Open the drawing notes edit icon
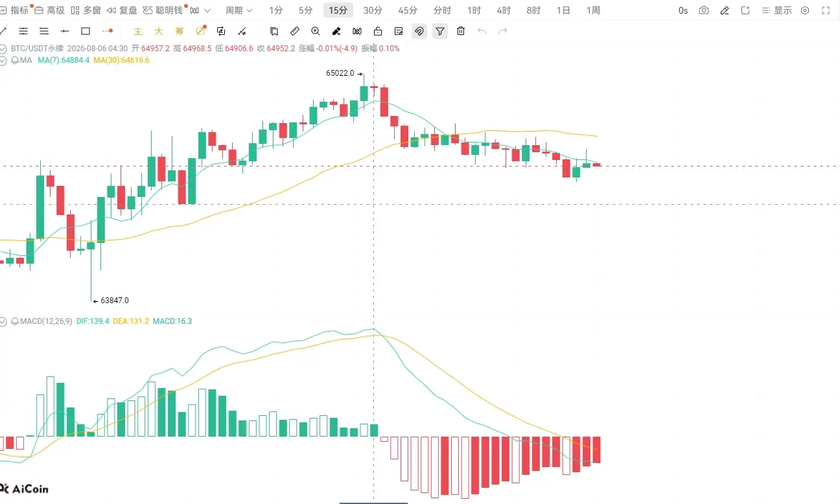840x504 pixels. (x=399, y=31)
